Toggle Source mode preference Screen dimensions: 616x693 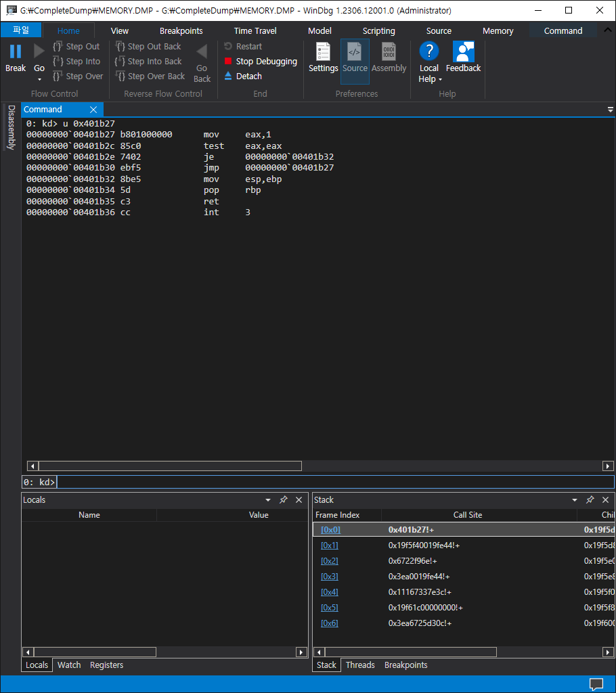click(x=355, y=62)
